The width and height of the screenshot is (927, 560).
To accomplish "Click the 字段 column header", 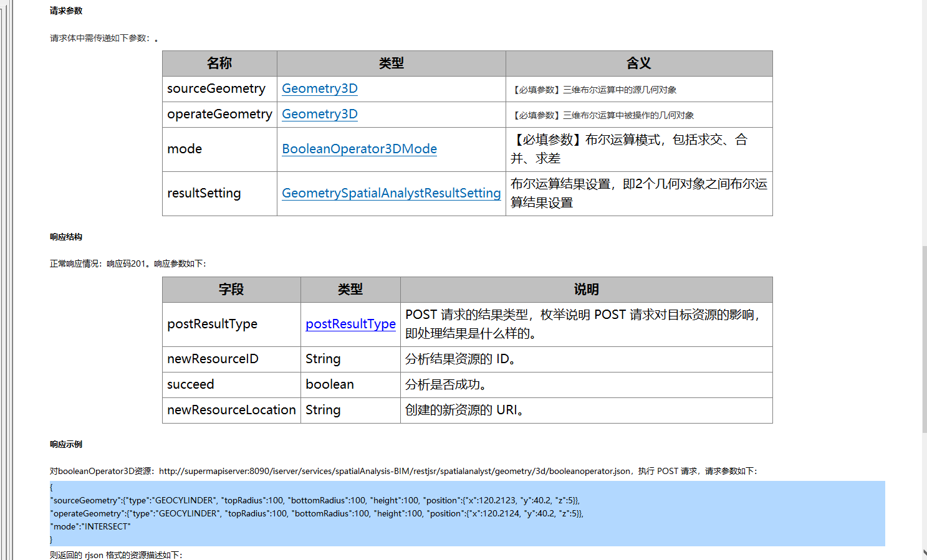I will (x=231, y=290).
